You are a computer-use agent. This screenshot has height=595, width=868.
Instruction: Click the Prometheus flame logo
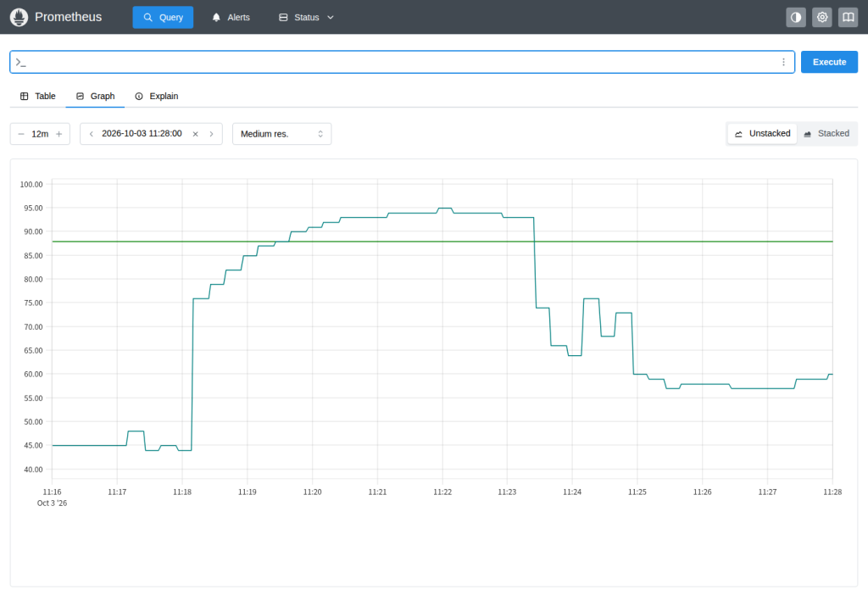19,17
